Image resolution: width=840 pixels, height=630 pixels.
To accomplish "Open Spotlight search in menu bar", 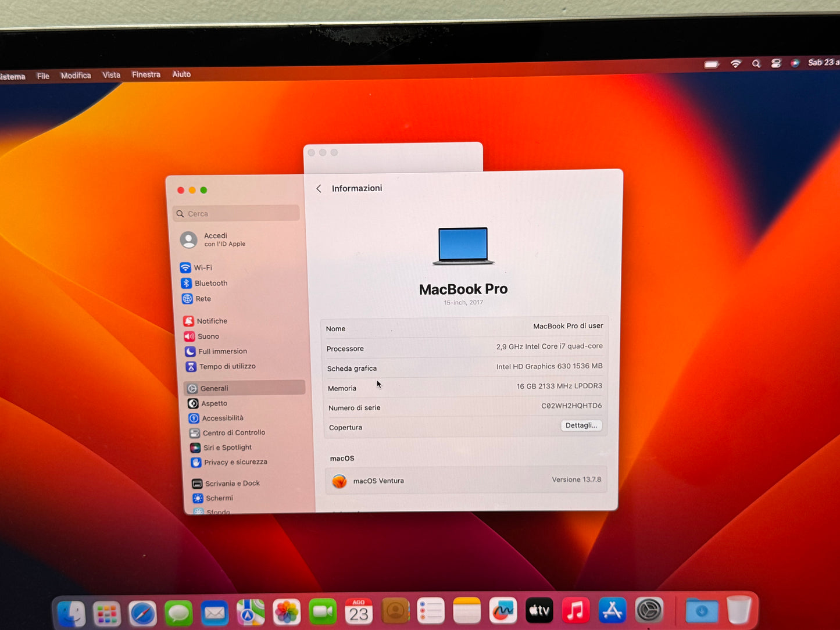I will [x=756, y=64].
